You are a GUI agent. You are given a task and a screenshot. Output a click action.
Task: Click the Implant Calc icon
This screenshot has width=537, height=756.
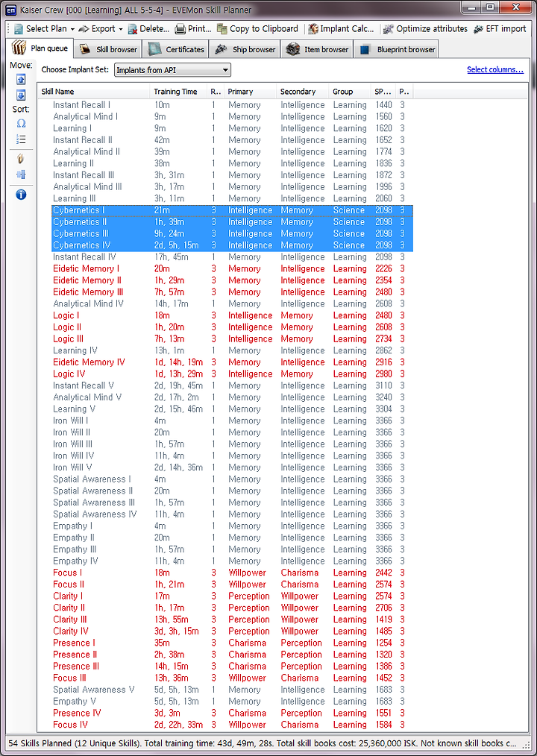point(313,29)
